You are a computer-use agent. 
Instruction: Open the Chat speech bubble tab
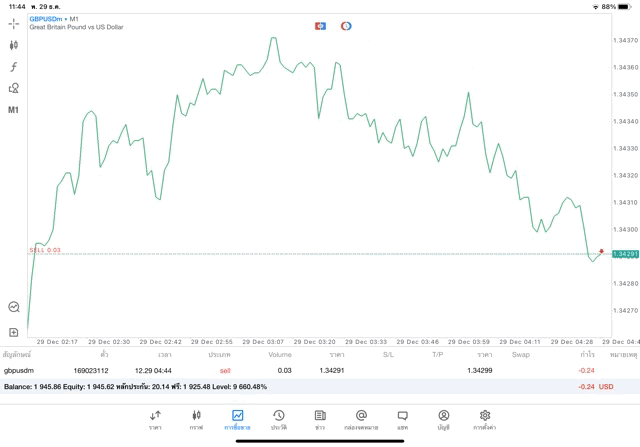pyautogui.click(x=402, y=420)
